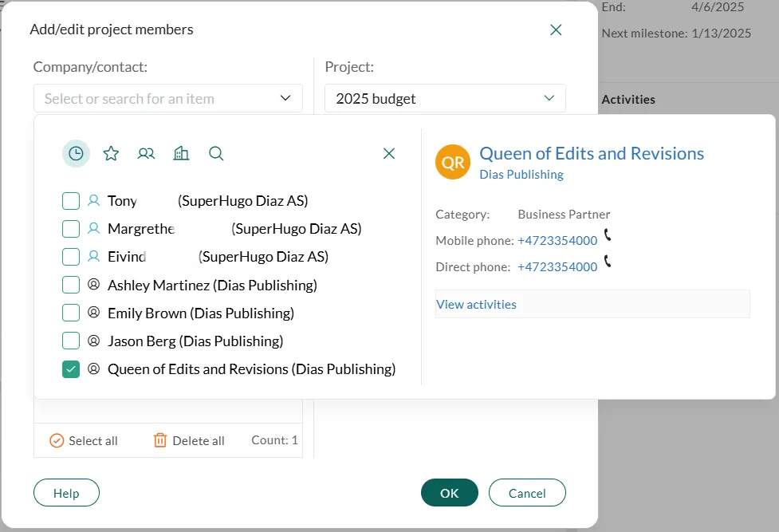Click Select all in member list
This screenshot has height=532, width=779.
[x=84, y=440]
